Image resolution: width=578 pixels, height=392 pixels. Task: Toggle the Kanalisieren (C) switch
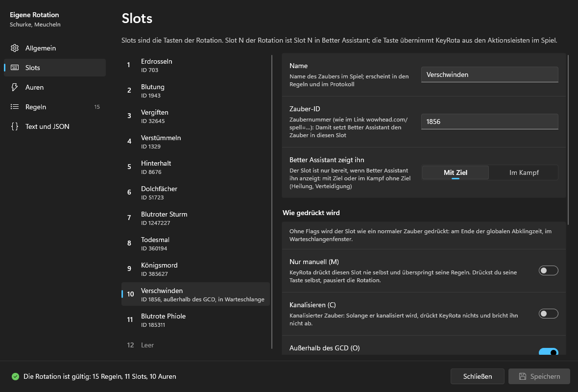(x=548, y=314)
